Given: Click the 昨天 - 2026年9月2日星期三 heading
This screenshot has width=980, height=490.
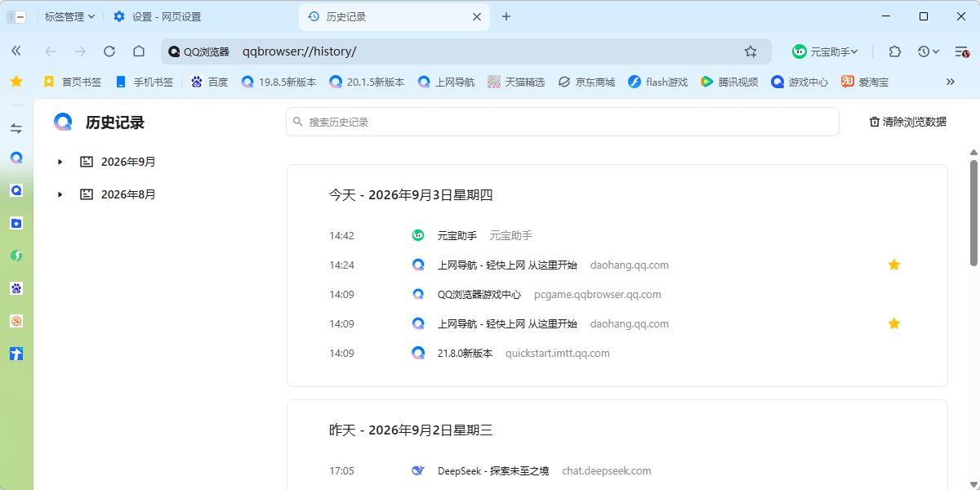Looking at the screenshot, I should (411, 430).
